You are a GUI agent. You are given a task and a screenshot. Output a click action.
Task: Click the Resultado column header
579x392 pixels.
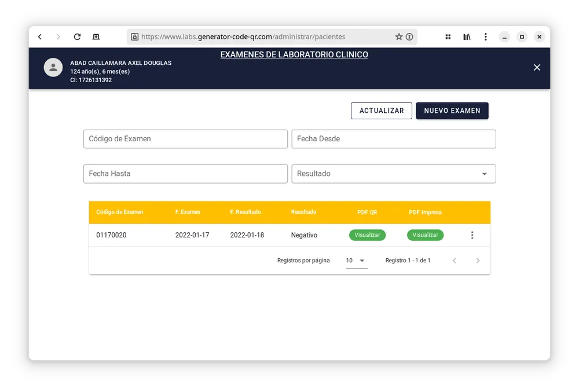(303, 212)
